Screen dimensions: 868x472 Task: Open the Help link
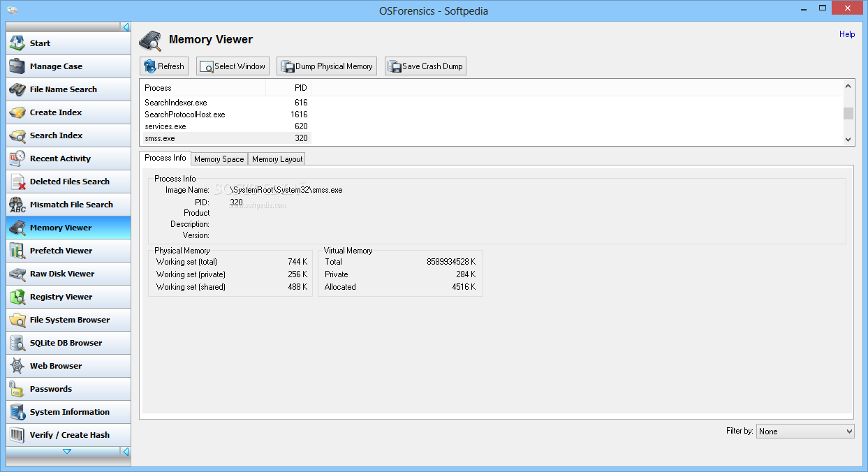point(847,34)
